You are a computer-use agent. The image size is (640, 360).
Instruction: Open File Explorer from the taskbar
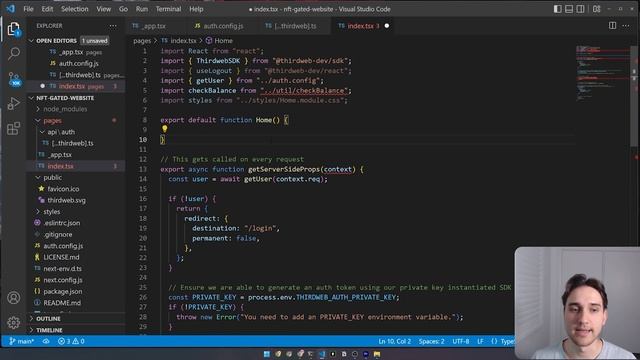377,354
